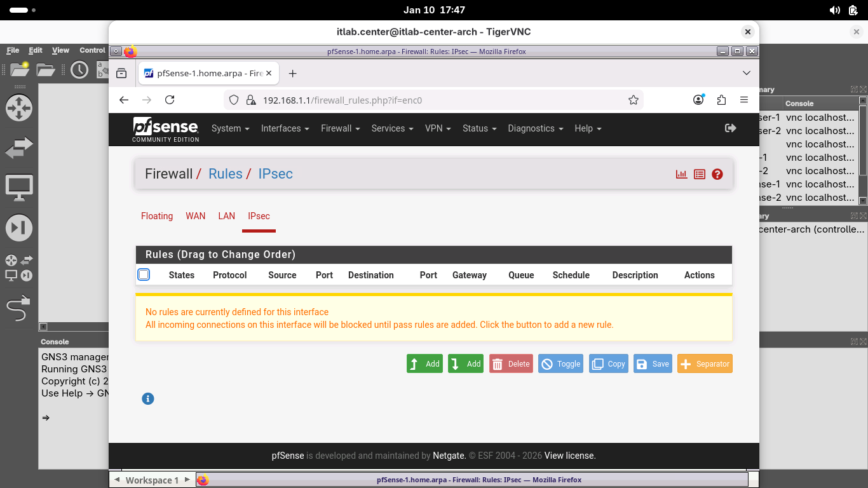The height and width of the screenshot is (488, 868).
Task: Open the Firefox hamburger application menu
Action: click(744, 100)
